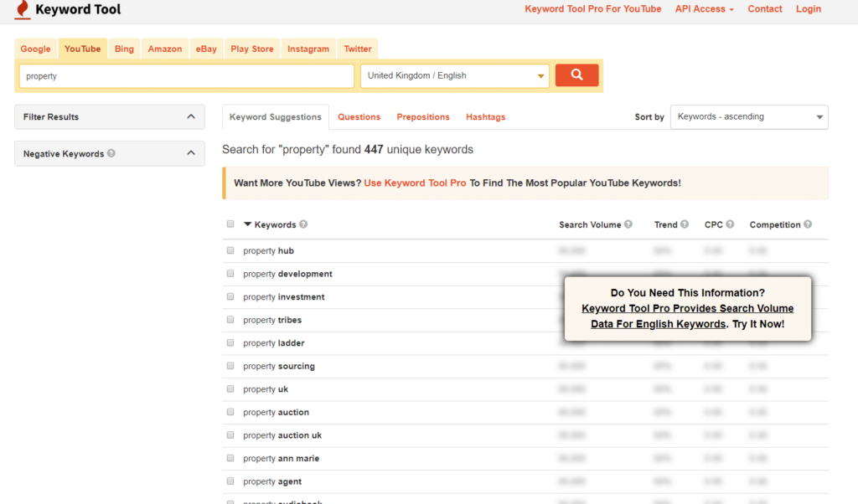Click the Keyword Tool site title
The width and height of the screenshot is (858, 504).
pyautogui.click(x=78, y=9)
